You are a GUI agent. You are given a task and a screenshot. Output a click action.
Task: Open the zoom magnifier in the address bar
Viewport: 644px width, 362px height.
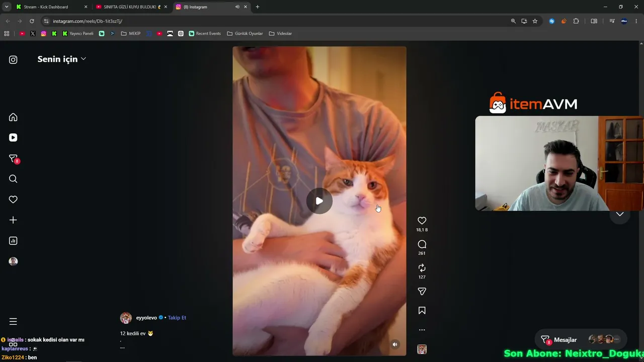point(513,21)
